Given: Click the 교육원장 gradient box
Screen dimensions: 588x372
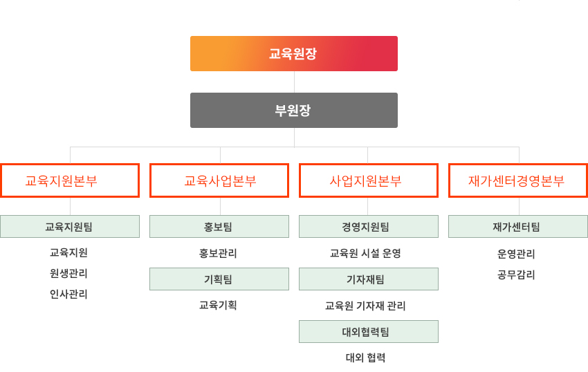Looking at the screenshot, I should [293, 54].
